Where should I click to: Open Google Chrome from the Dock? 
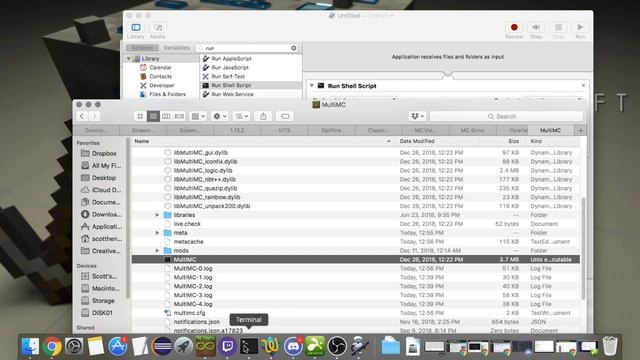coord(52,347)
